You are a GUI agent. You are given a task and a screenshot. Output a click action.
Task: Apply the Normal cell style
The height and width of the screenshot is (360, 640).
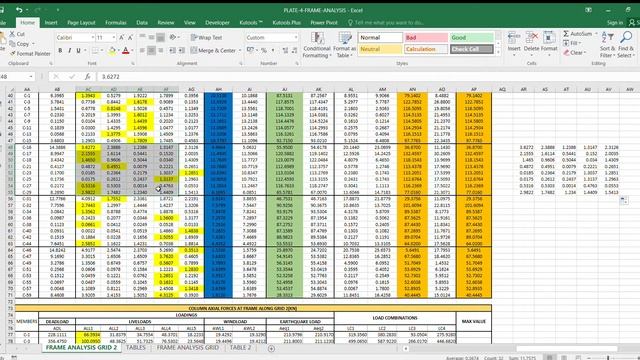click(380, 38)
